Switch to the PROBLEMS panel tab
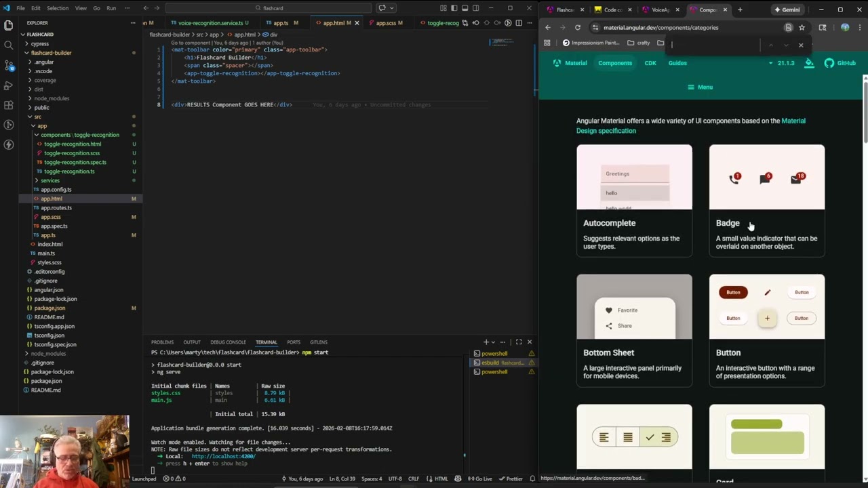 pyautogui.click(x=162, y=342)
